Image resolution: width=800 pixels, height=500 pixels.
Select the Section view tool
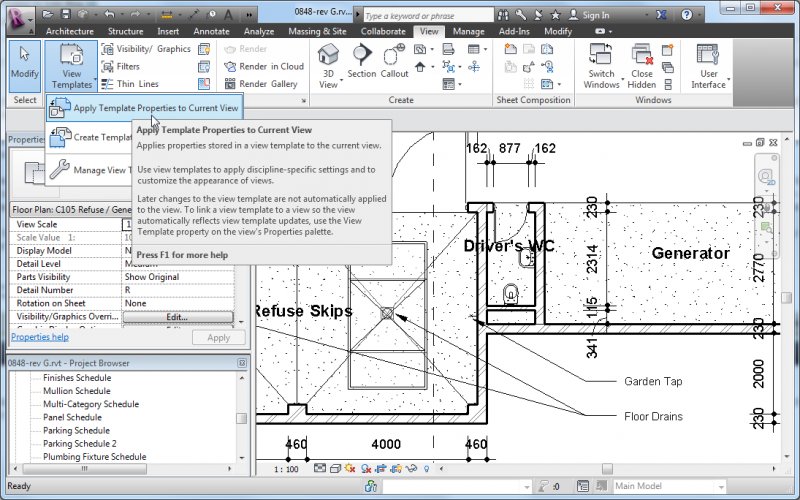[361, 60]
